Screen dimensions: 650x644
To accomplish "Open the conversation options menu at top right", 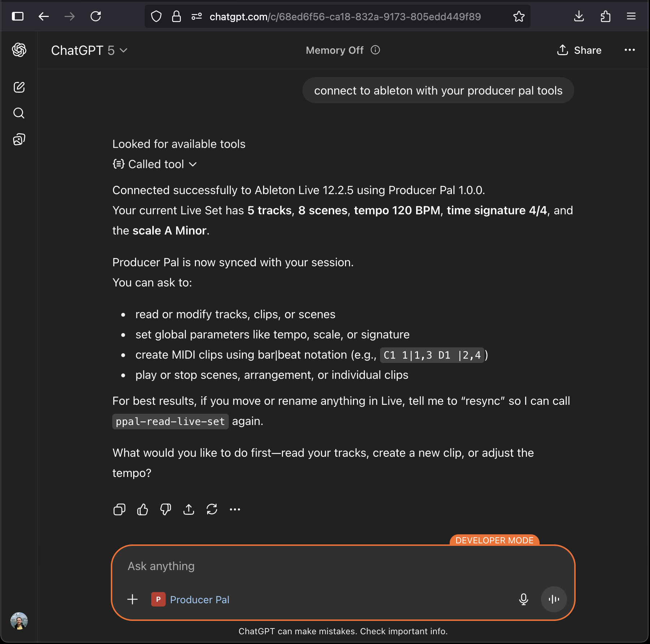I will [x=629, y=50].
